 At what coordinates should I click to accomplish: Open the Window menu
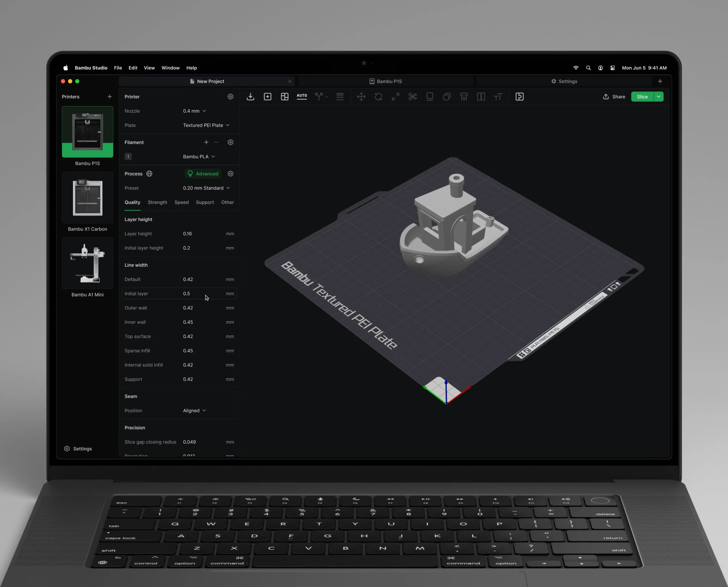click(x=171, y=68)
